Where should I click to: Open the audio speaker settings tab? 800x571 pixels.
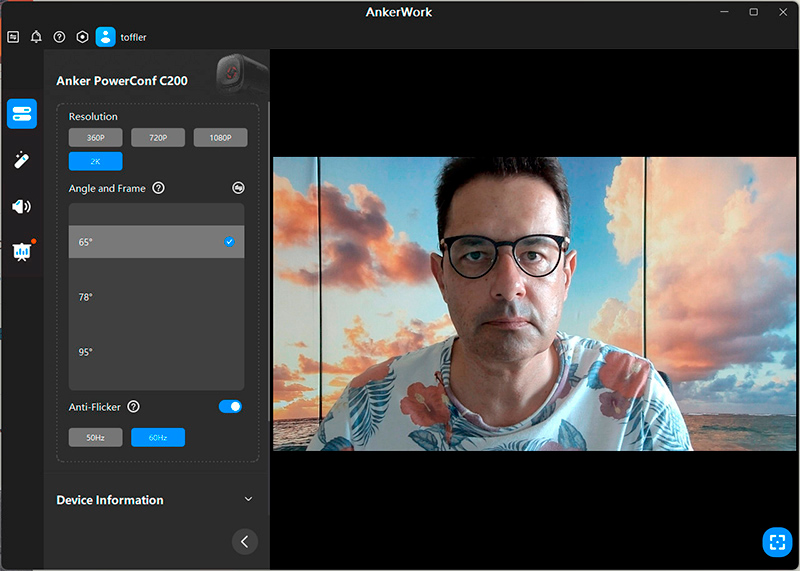[x=22, y=206]
